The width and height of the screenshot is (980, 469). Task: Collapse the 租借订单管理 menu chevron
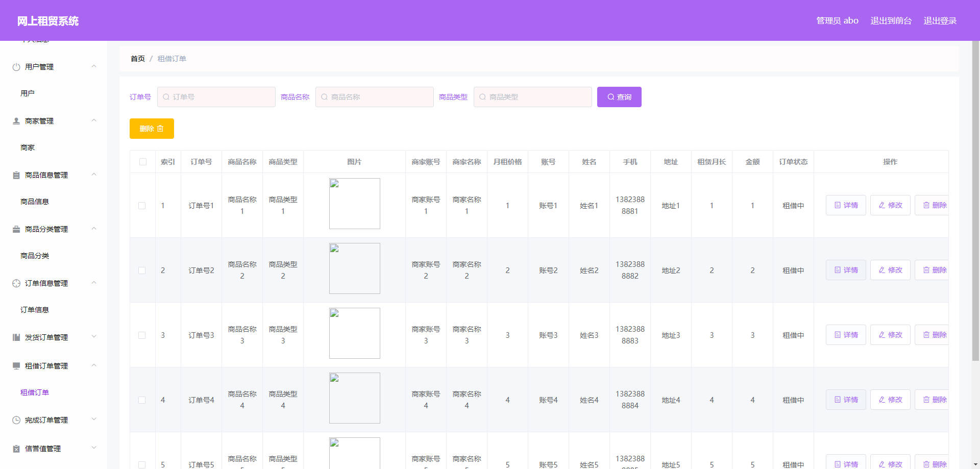point(94,365)
